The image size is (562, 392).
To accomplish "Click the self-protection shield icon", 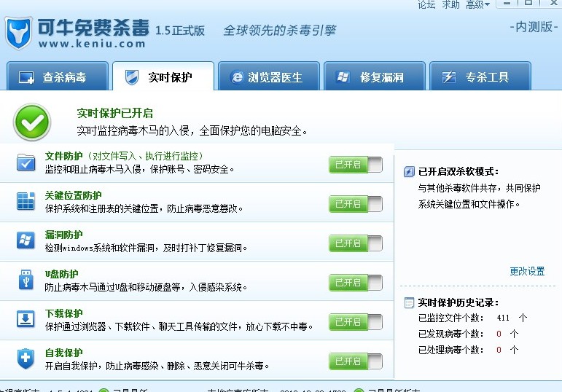I will (26, 358).
